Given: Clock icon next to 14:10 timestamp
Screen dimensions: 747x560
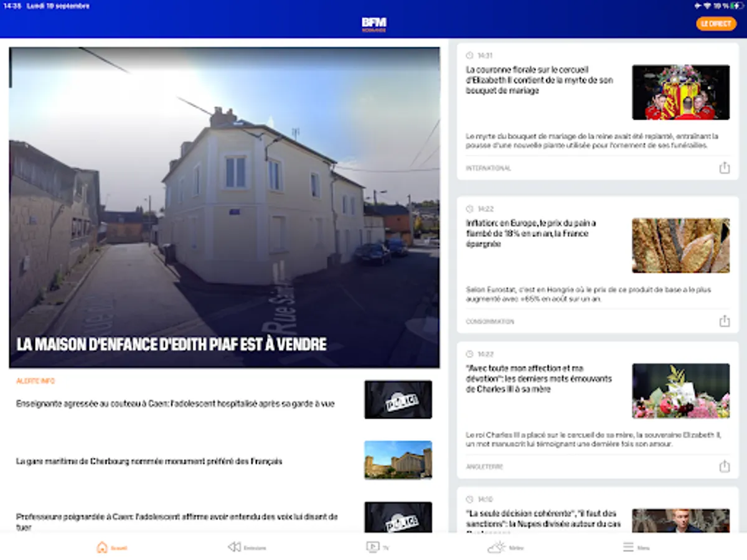Looking at the screenshot, I should pyautogui.click(x=469, y=499).
